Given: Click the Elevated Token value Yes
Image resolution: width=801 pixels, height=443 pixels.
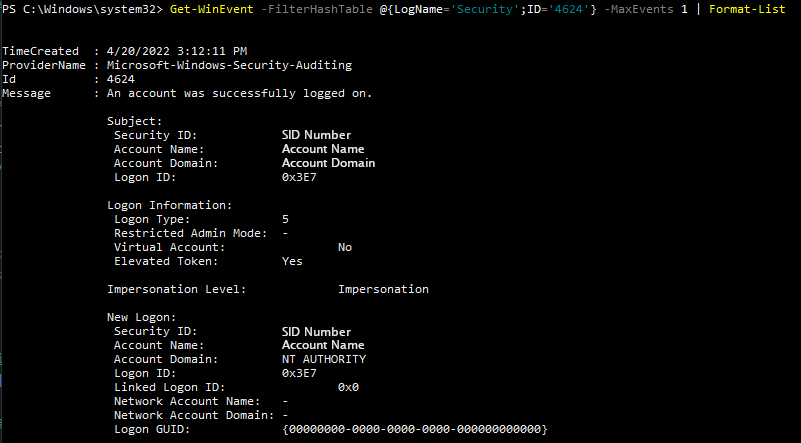Looking at the screenshot, I should (x=292, y=261).
